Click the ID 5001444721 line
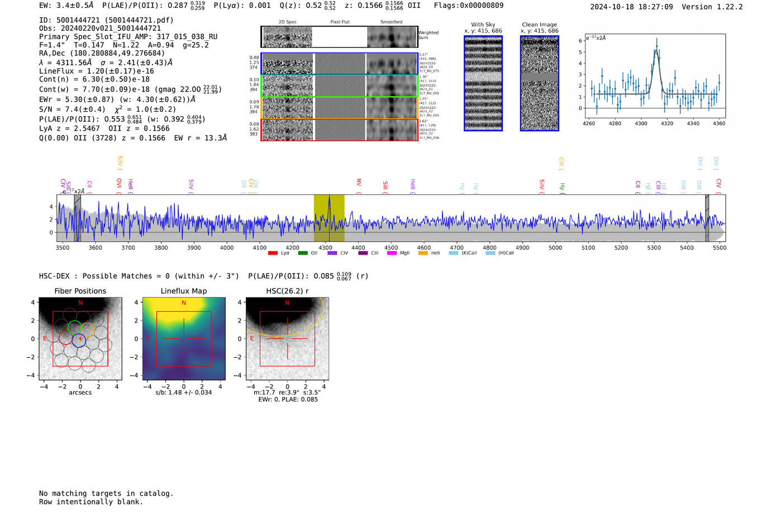 [x=106, y=20]
